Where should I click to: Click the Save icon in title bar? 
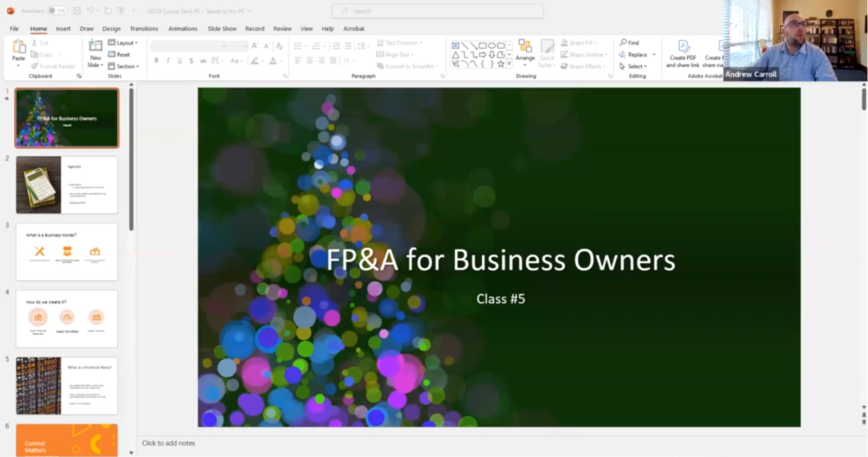[x=77, y=11]
